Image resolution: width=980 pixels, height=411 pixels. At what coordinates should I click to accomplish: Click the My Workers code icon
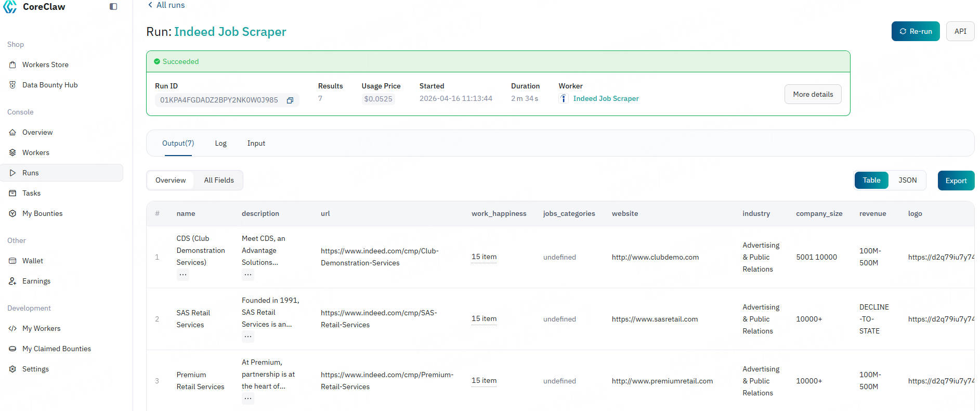click(12, 328)
